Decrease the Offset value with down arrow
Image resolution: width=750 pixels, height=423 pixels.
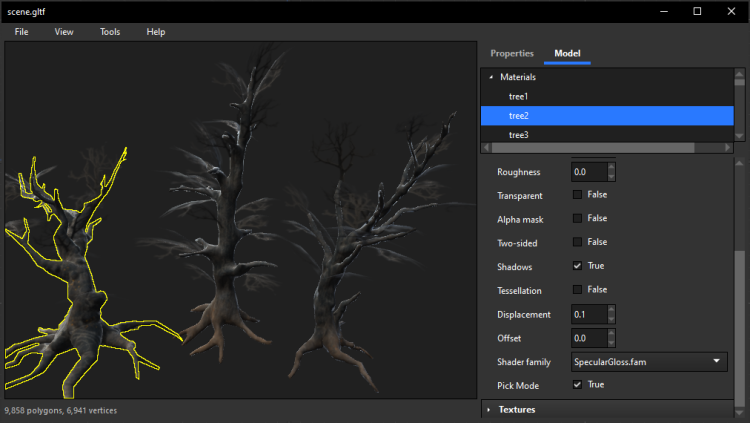pos(611,343)
